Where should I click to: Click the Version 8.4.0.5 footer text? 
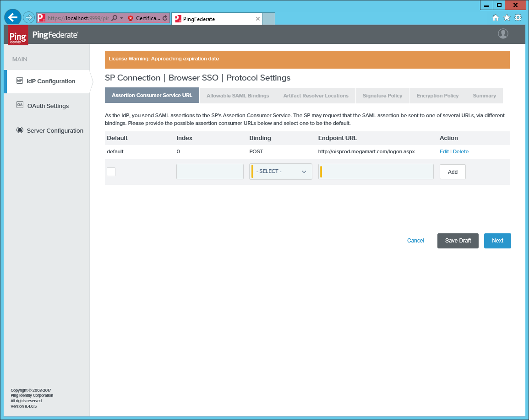click(x=24, y=406)
